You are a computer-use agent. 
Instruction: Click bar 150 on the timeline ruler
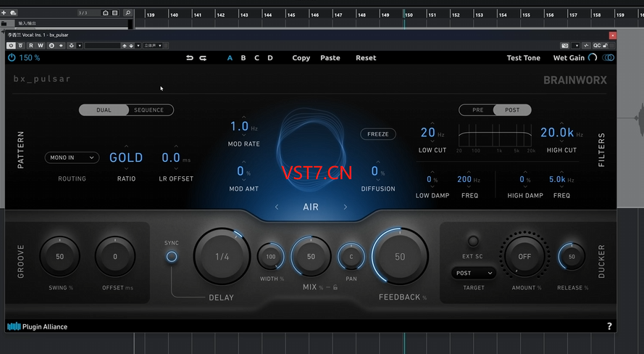click(409, 15)
